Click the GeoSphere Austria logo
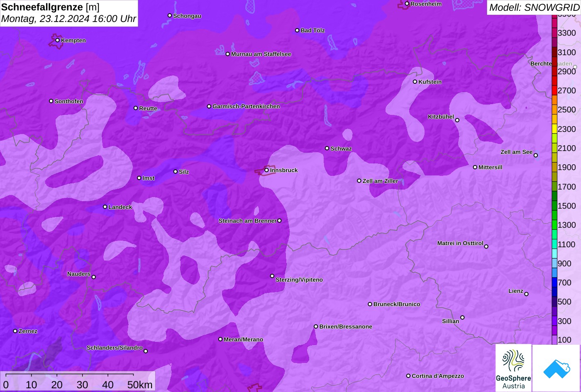Viewport: 581px width, 392px height. [x=513, y=368]
